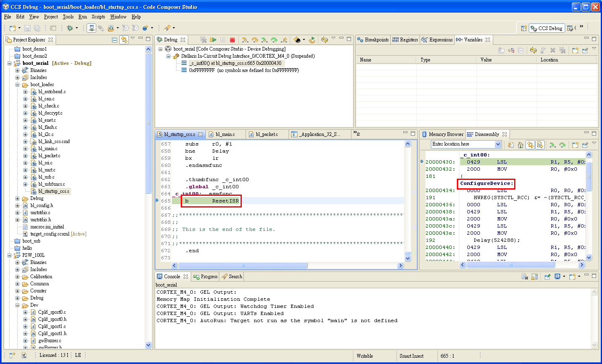This screenshot has height=364, width=602.
Task: Click the Terminate red square icon
Action: coord(232,40)
